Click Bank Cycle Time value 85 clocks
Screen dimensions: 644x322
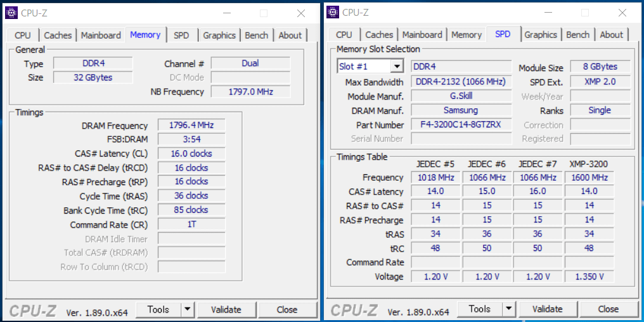(191, 210)
